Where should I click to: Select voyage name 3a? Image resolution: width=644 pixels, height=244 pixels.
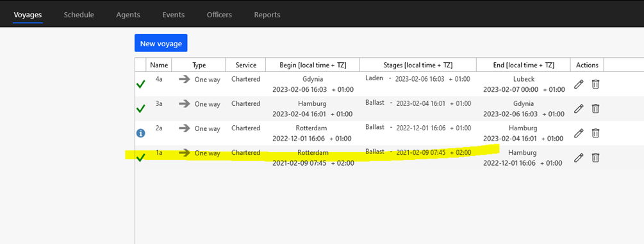(x=159, y=103)
